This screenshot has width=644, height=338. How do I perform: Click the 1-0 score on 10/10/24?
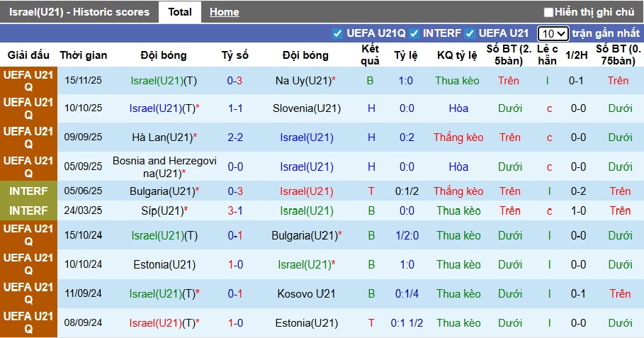pos(235,264)
